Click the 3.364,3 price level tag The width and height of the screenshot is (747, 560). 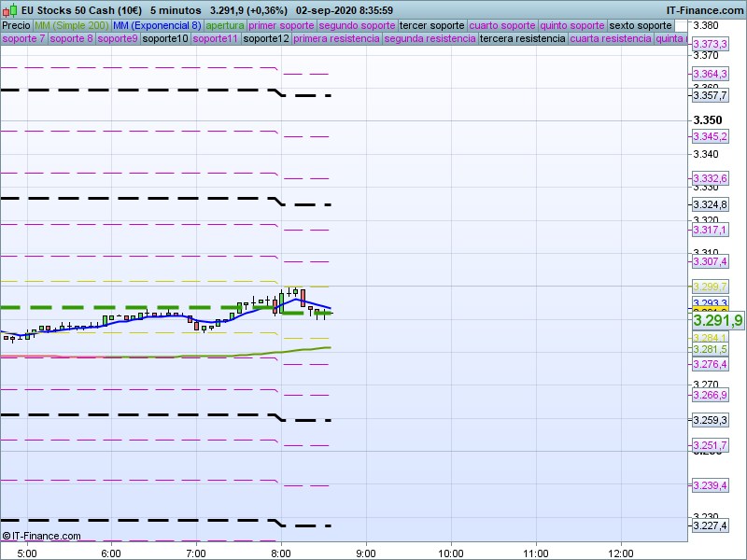click(710, 74)
